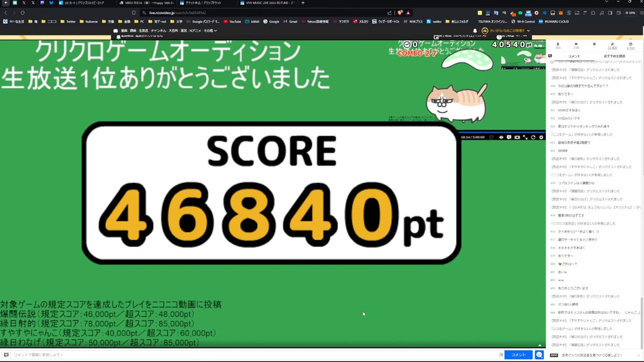Image resolution: width=644 pixels, height=362 pixels.
Task: Switch to the MIKU FES'24 tab
Action: pos(147,3)
